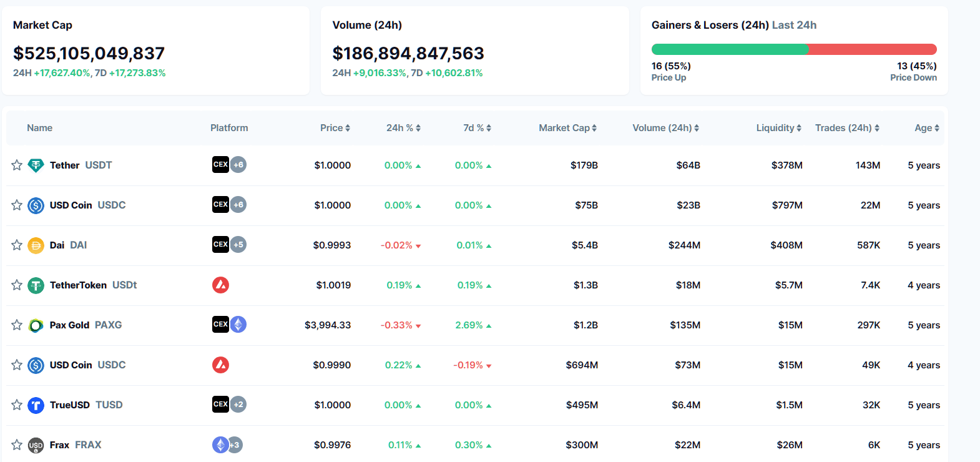The image size is (980, 462).
Task: Add TetherToken USDt to the watchlist star
Action: 17,285
